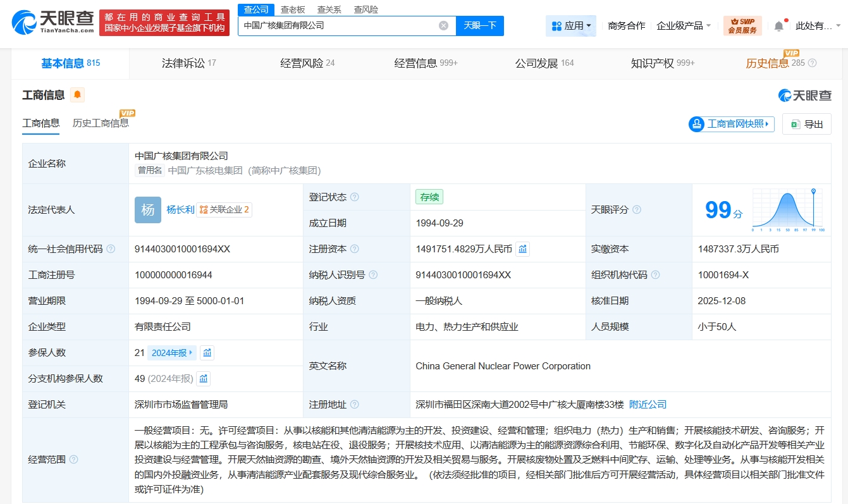Open the 历史工商信息 sub-tab

(101, 123)
